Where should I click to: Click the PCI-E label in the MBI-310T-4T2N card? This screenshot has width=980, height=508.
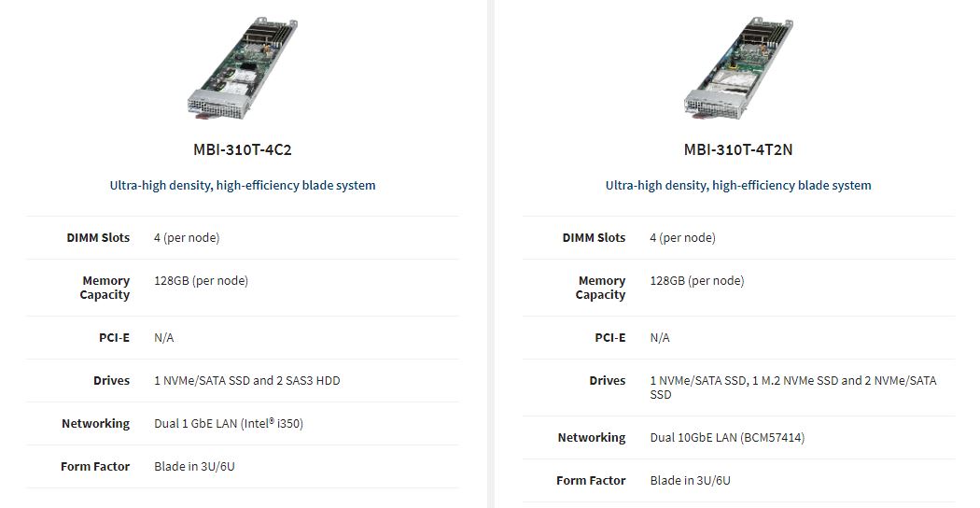click(x=610, y=337)
